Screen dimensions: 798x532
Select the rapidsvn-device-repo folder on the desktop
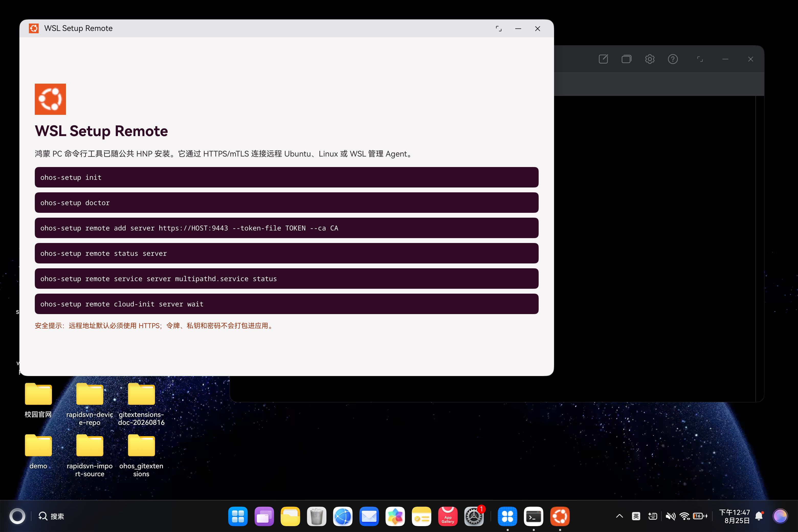(x=90, y=404)
